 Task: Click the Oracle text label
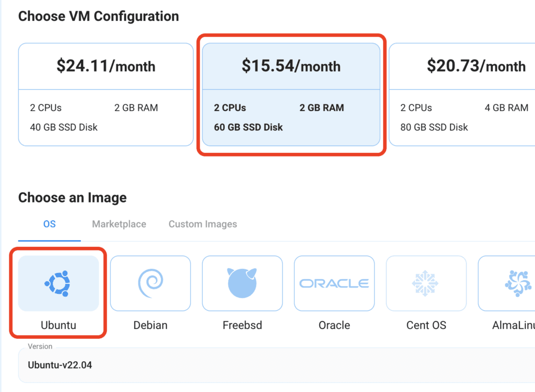(334, 325)
